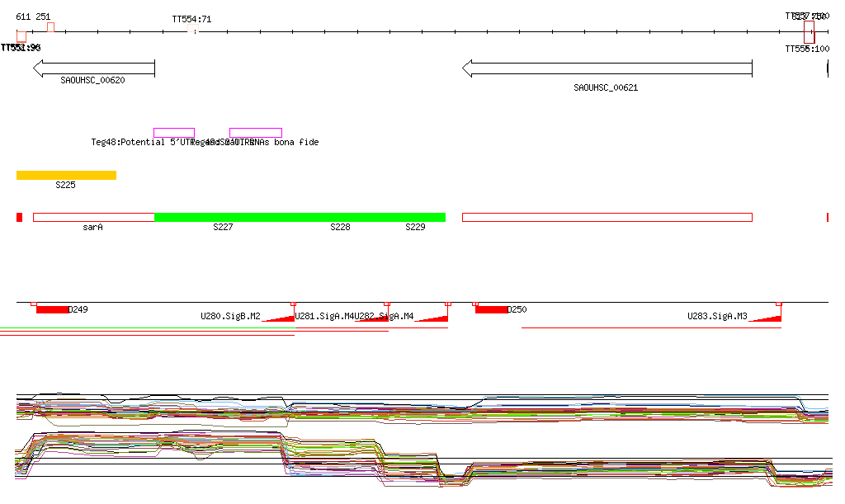845x504 pixels.
Task: Select the D249 red block
Action: point(52,309)
